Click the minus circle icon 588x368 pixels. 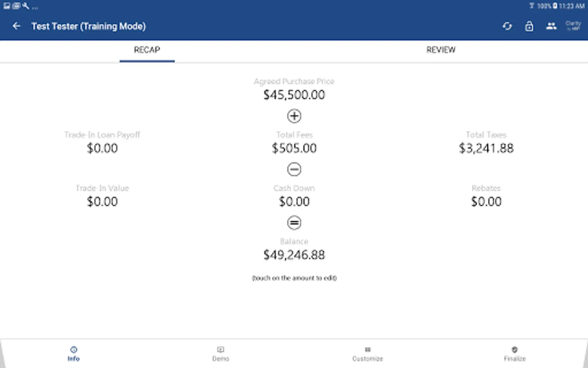(x=294, y=169)
